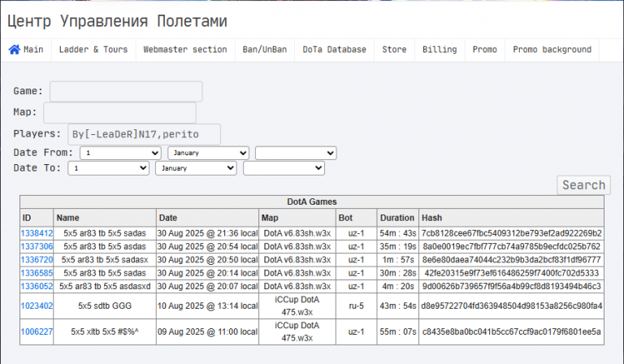Click the ID column header
Image resolution: width=624 pixels, height=364 pixels.
[x=37, y=218]
